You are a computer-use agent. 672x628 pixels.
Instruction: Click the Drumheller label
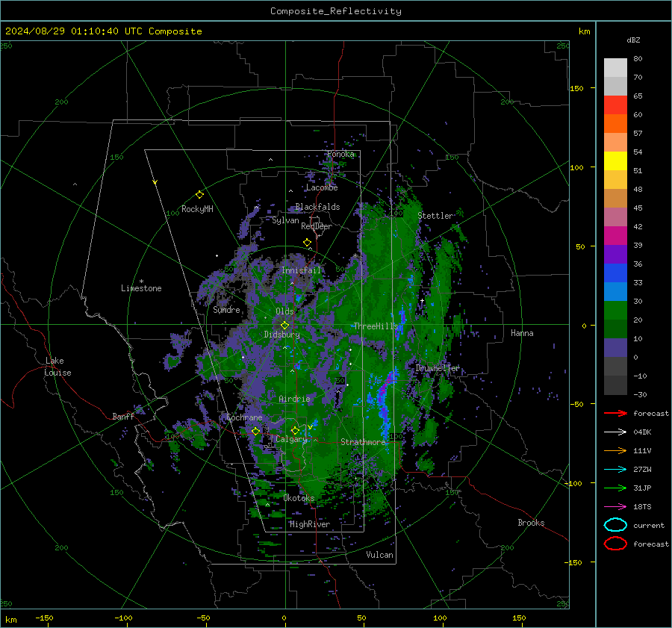437,368
